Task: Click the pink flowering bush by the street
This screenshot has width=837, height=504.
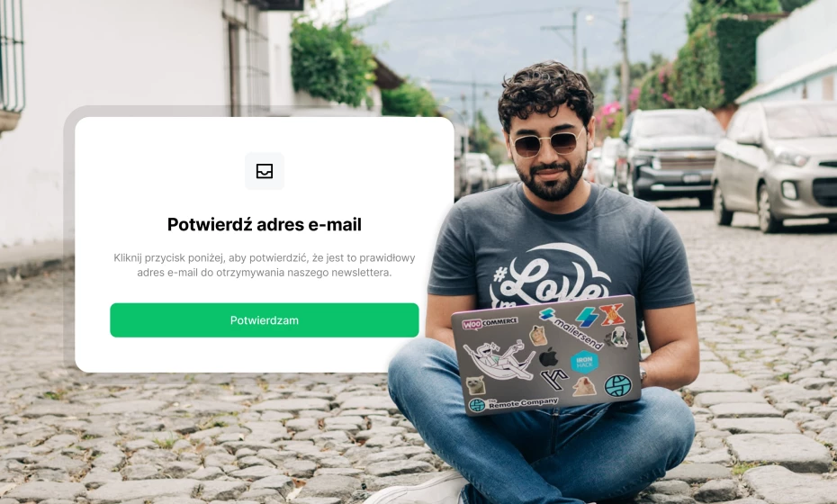Action: (608, 118)
